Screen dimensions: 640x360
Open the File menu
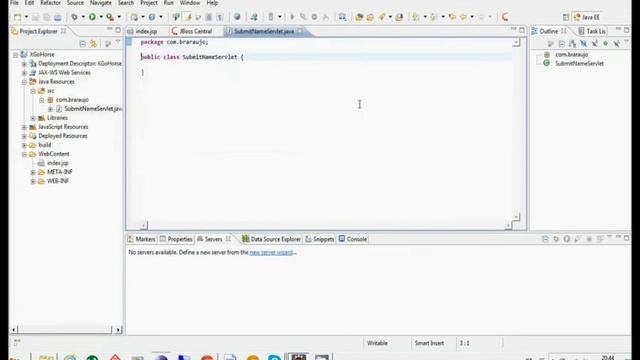click(14, 3)
